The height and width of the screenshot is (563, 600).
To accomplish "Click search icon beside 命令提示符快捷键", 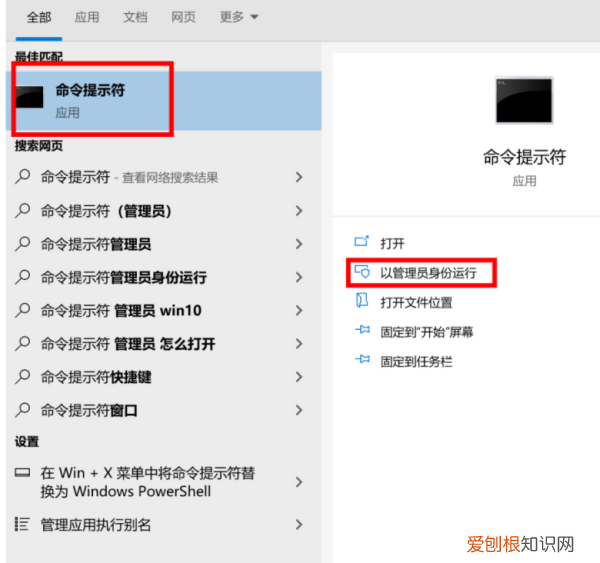I will coord(23,377).
